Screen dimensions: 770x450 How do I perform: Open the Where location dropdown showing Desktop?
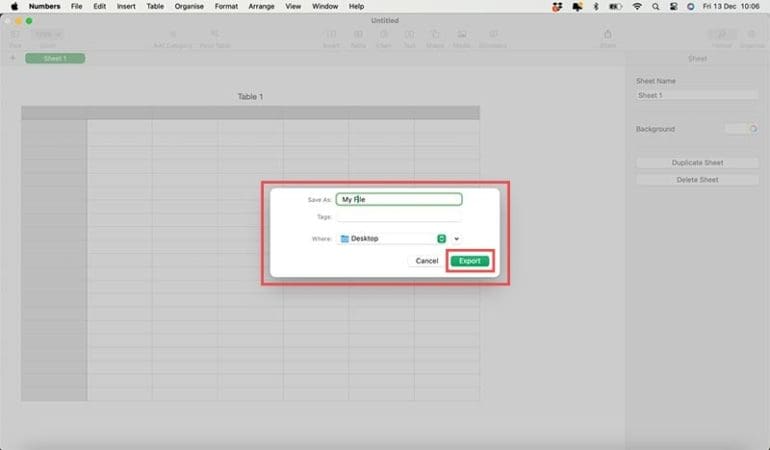391,239
